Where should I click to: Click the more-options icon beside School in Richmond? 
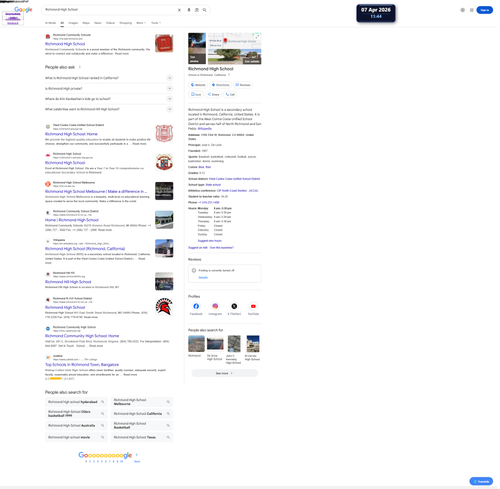(229, 75)
